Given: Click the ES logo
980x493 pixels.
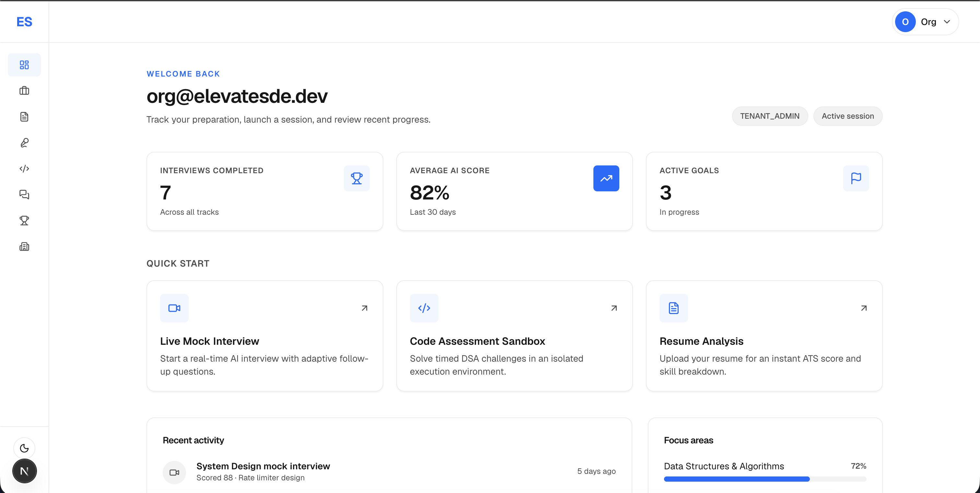Looking at the screenshot, I should 24,22.
